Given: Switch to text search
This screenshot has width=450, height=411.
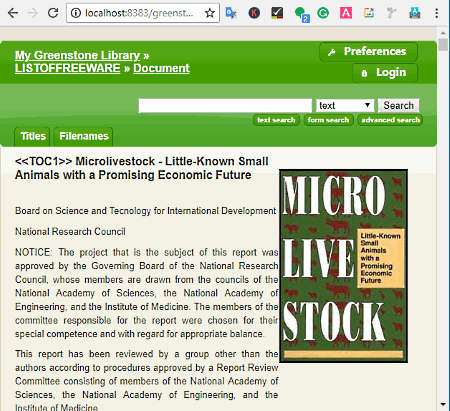Looking at the screenshot, I should pyautogui.click(x=276, y=120).
